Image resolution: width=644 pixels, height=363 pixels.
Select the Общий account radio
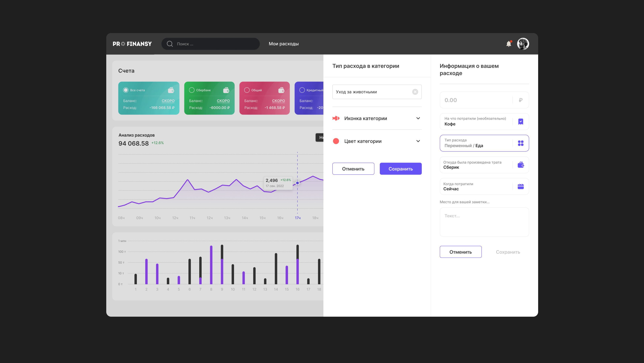pos(247,90)
